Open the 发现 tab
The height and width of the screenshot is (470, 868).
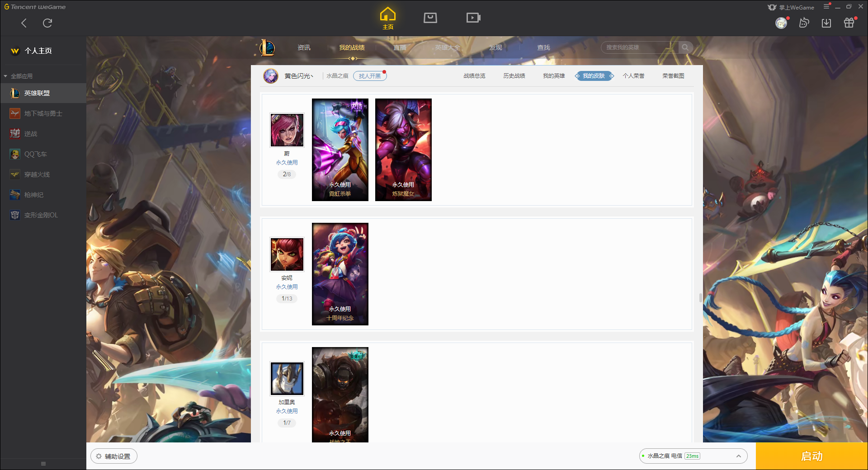[495, 47]
